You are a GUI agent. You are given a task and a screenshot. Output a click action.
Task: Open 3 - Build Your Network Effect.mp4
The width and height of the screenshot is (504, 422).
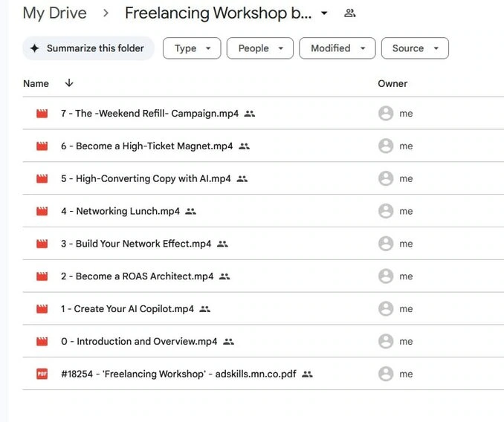[x=136, y=244]
